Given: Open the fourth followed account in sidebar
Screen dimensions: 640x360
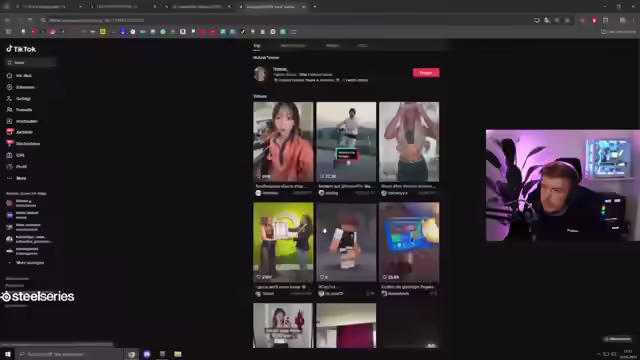Looking at the screenshot, I should click(29, 239).
